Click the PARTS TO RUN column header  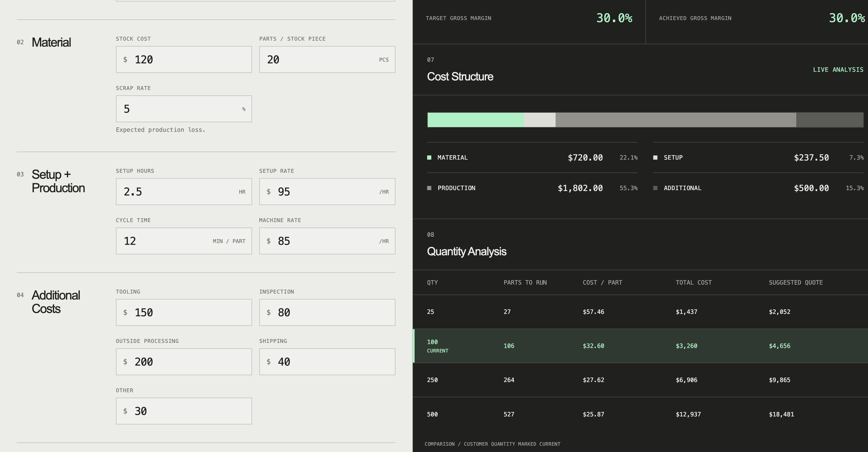(x=525, y=282)
